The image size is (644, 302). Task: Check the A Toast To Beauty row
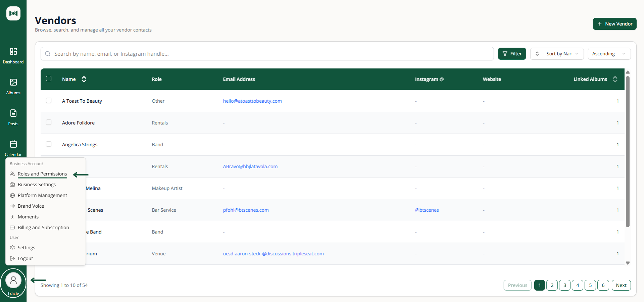[49, 100]
